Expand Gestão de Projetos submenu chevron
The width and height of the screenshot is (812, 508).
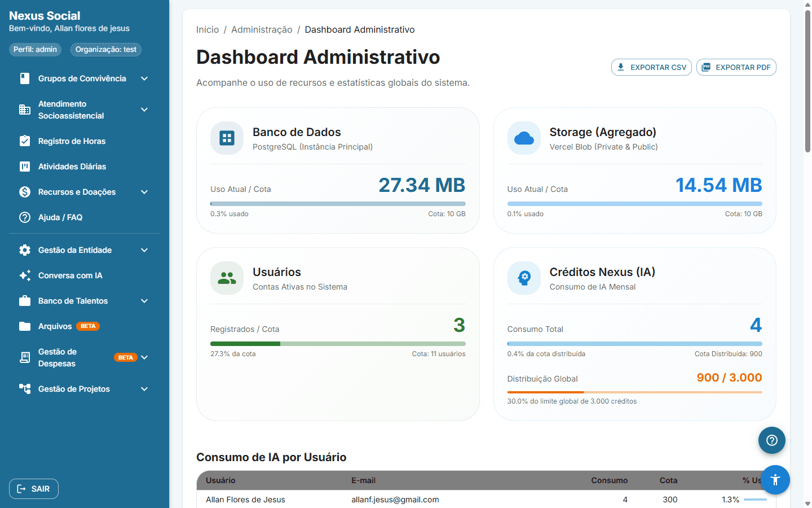pos(144,389)
